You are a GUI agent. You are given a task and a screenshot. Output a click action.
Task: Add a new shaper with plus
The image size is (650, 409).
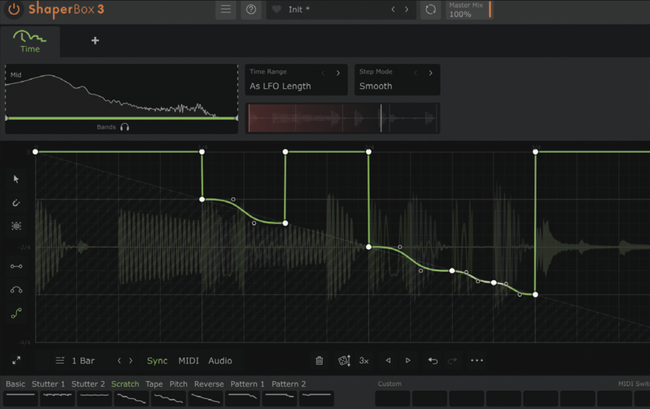(95, 41)
